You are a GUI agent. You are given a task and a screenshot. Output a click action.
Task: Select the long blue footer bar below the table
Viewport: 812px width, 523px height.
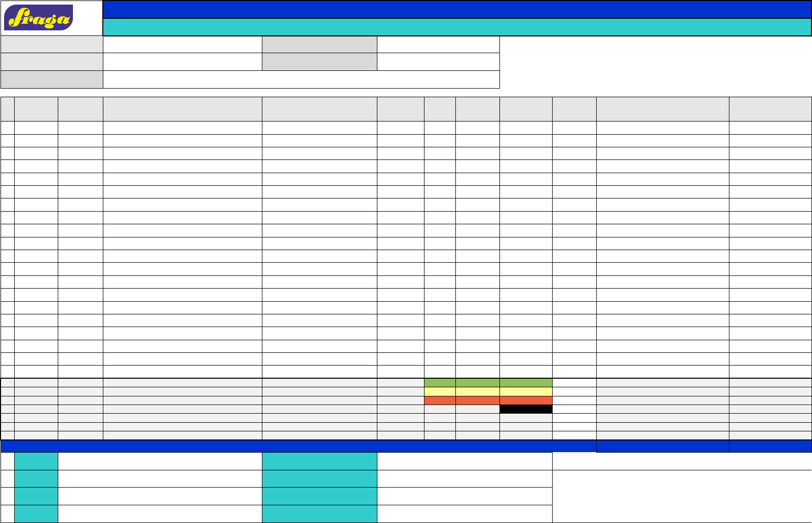298,446
